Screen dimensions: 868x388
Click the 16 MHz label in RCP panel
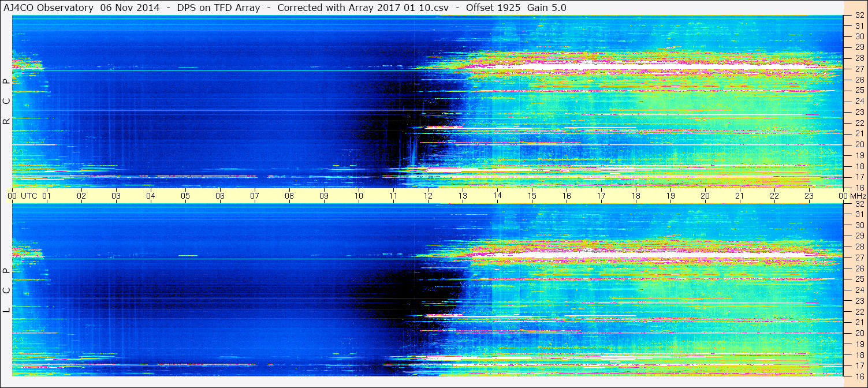pyautogui.click(x=859, y=188)
